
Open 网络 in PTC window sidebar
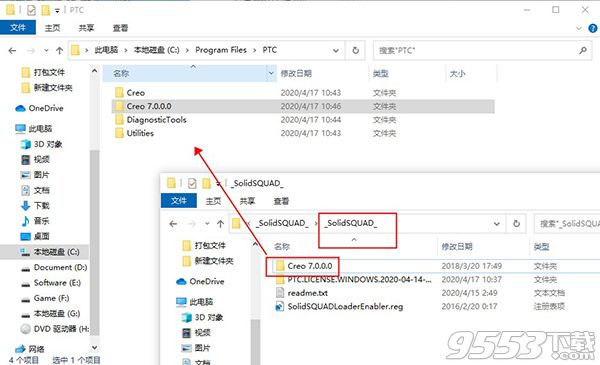pos(36,349)
